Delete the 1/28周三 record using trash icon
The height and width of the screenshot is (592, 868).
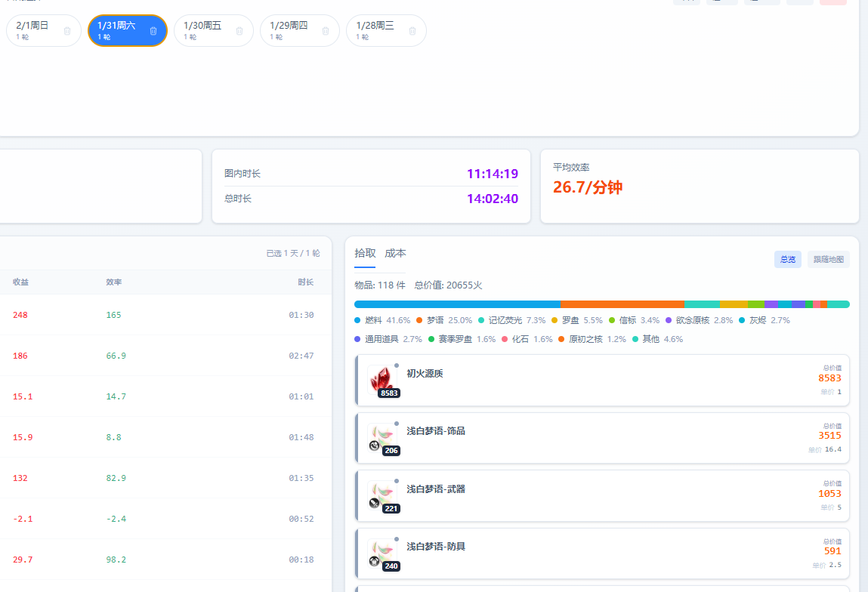[412, 31]
